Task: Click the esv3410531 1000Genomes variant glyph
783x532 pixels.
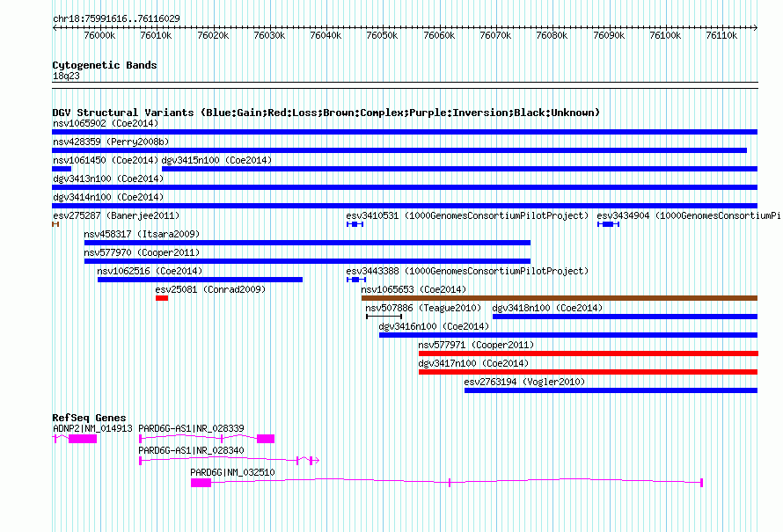Action: coord(355,224)
